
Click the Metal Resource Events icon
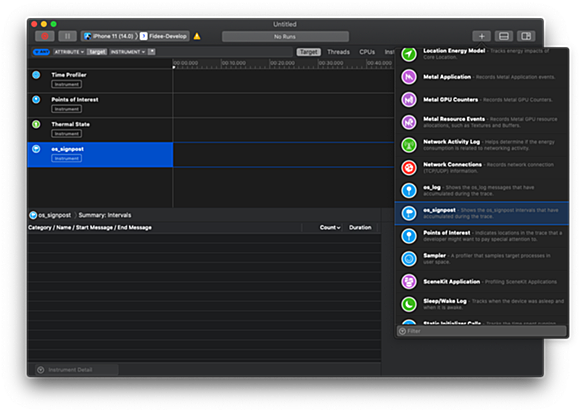pyautogui.click(x=409, y=122)
